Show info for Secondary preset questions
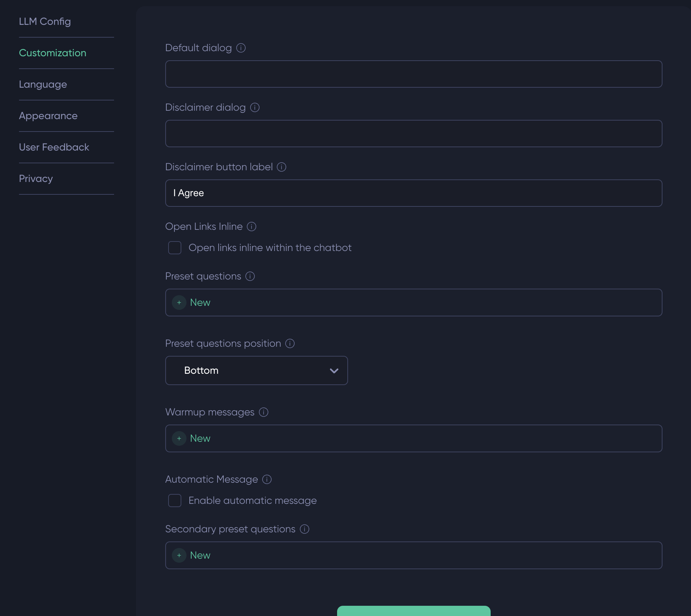The width and height of the screenshot is (691, 616). (305, 529)
